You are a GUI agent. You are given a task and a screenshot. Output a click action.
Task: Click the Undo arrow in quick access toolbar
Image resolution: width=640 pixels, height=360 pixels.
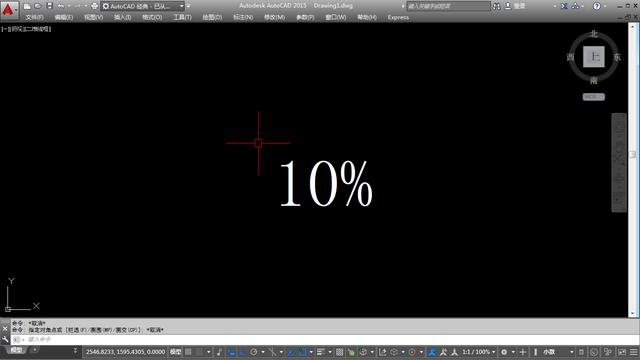(x=61, y=6)
